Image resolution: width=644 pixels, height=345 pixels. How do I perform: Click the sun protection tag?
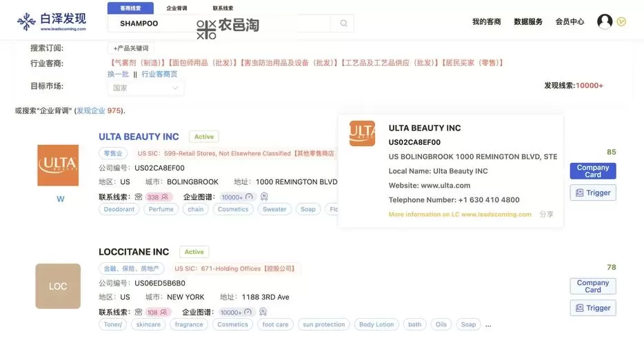tap(323, 324)
